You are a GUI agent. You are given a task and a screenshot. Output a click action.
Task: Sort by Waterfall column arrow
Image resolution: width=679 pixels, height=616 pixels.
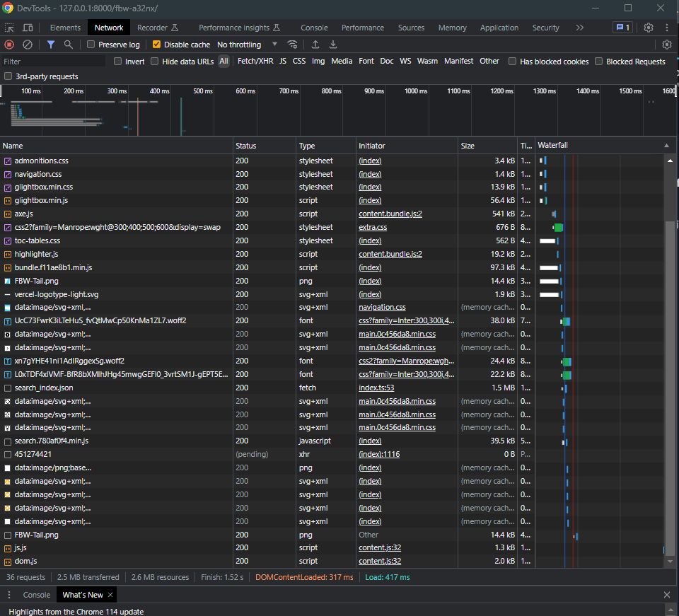point(666,146)
